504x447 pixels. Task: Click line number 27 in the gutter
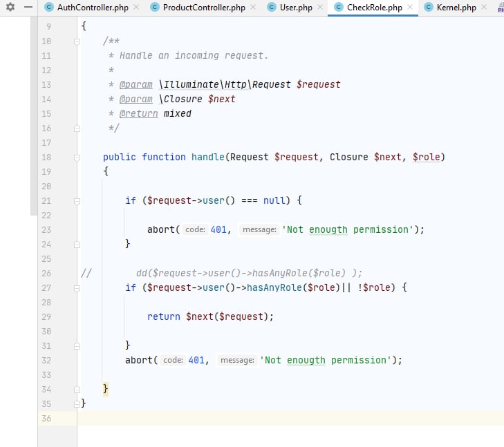(x=46, y=287)
